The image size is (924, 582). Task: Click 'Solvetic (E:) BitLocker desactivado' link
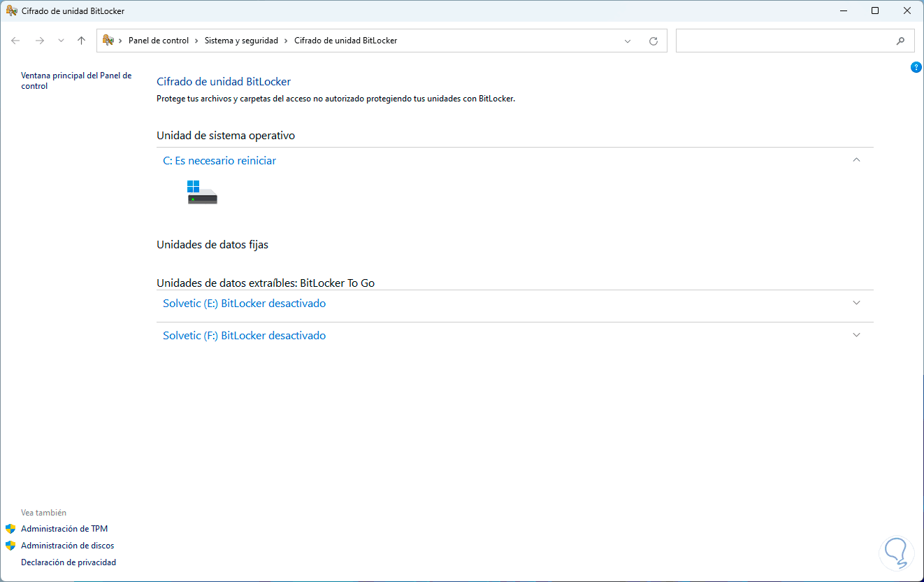point(245,304)
